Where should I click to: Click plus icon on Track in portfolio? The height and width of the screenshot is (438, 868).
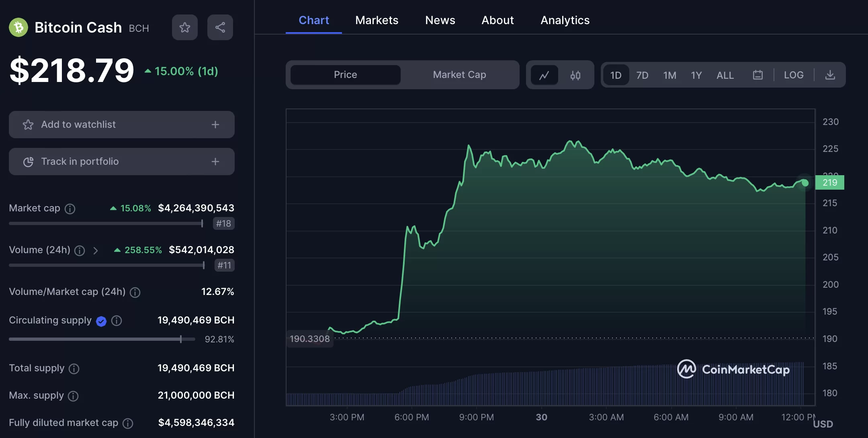(x=215, y=162)
